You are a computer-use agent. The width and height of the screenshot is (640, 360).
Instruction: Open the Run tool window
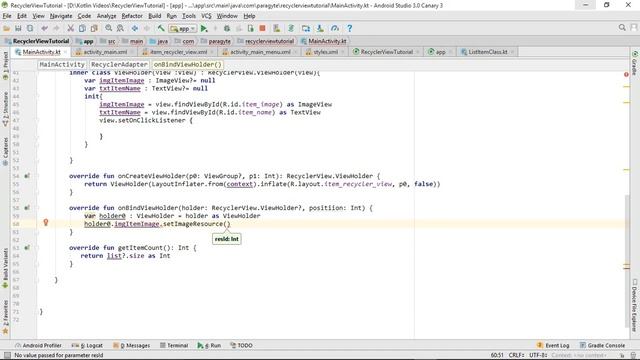click(x=209, y=345)
